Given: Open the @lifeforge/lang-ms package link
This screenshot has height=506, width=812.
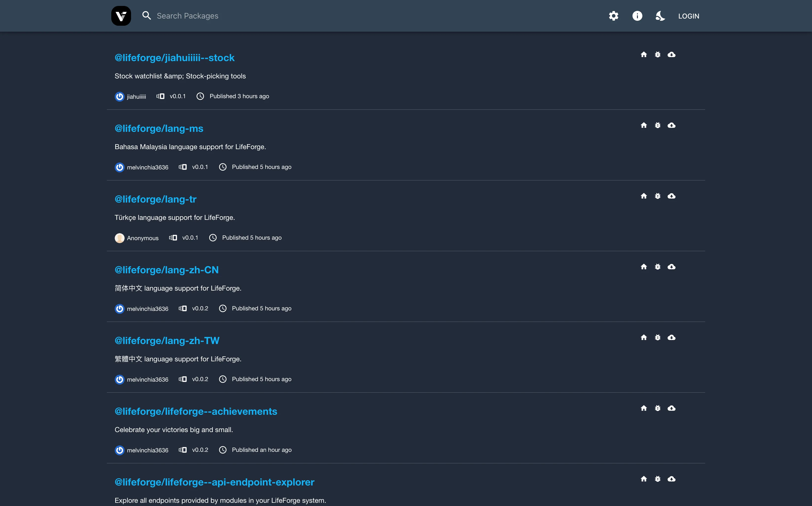Looking at the screenshot, I should point(159,129).
